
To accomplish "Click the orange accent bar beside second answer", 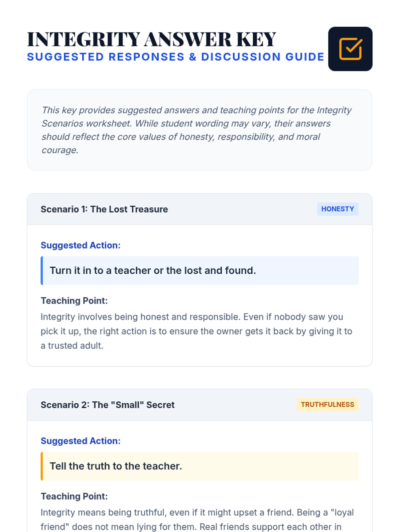I will pos(42,466).
